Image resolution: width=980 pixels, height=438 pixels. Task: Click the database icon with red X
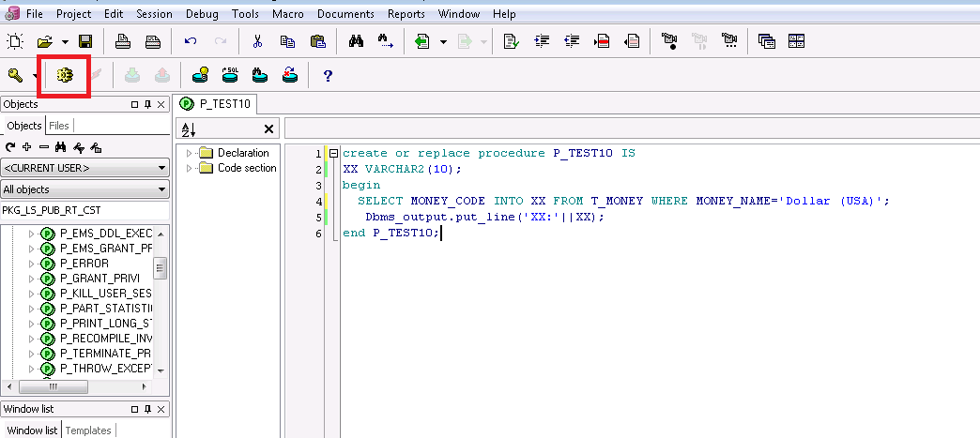point(290,76)
